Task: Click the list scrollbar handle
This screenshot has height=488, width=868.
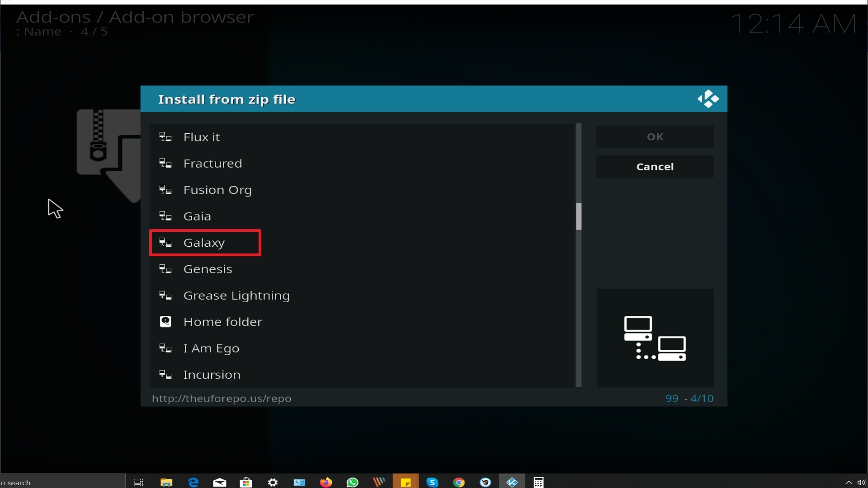Action: pyautogui.click(x=579, y=216)
